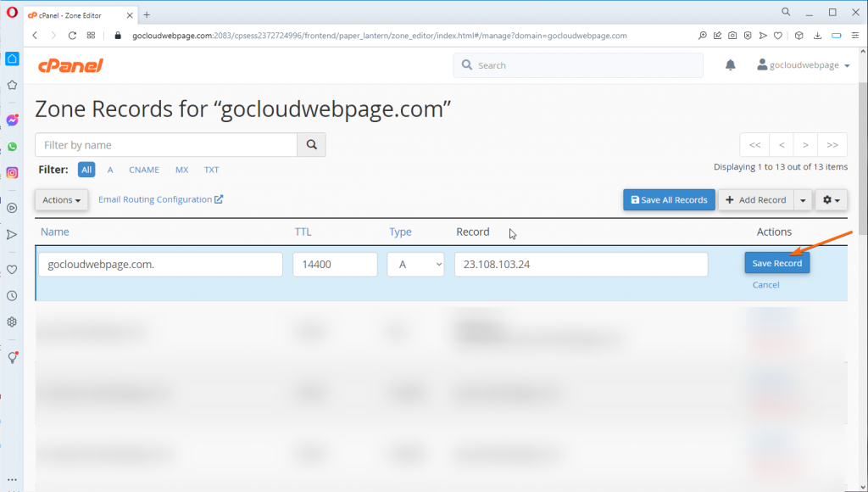Open Instagram from the sidebar
The height and width of the screenshot is (492, 868).
click(x=12, y=172)
